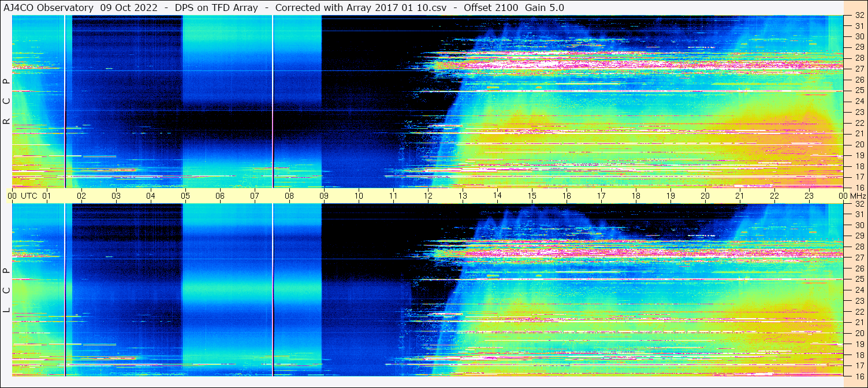
Task: Click the 22 hour mark on time axis
Action: coord(774,196)
